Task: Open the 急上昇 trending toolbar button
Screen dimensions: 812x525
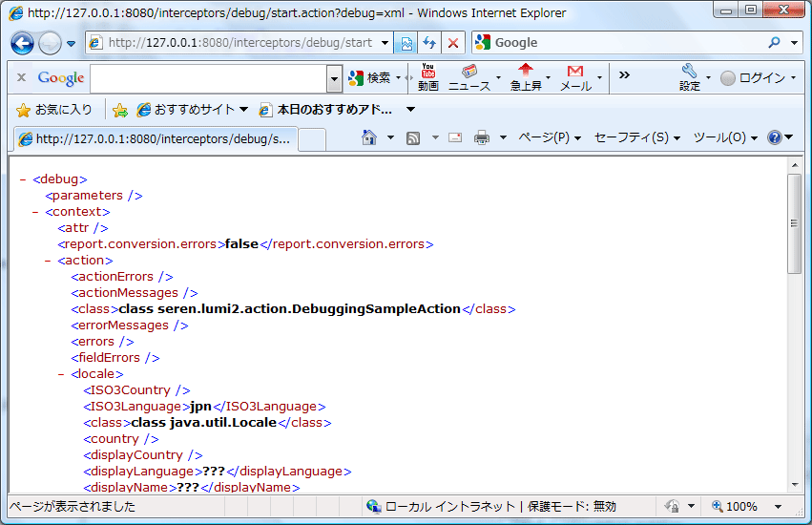Action: tap(526, 77)
